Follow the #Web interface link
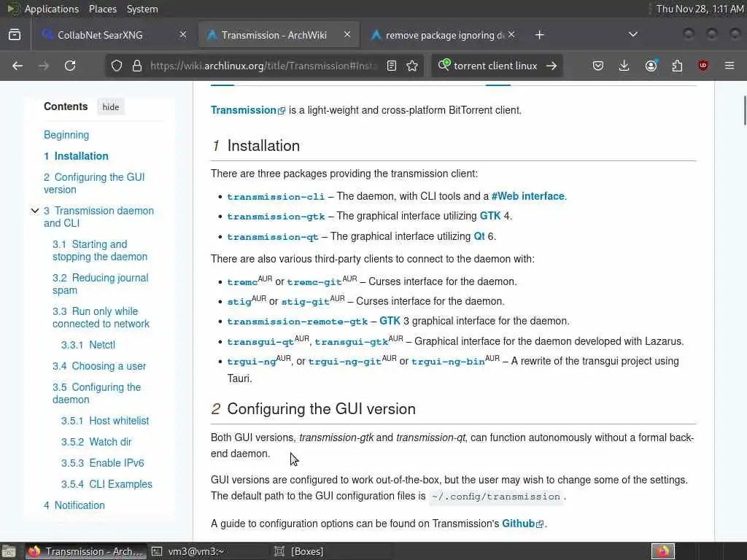 click(528, 196)
